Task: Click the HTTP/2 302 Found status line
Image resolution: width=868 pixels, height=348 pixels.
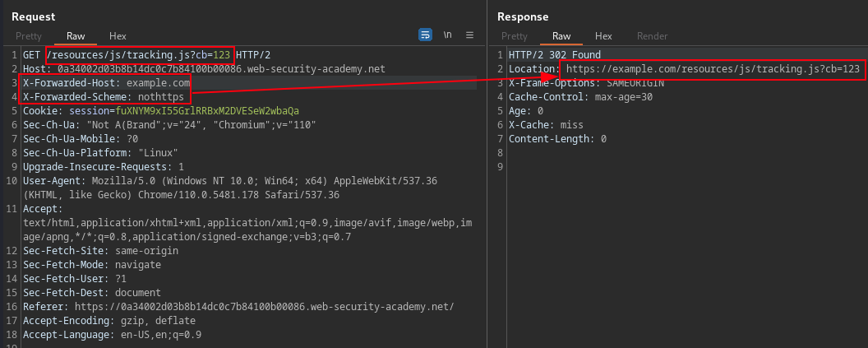Action: click(x=555, y=55)
